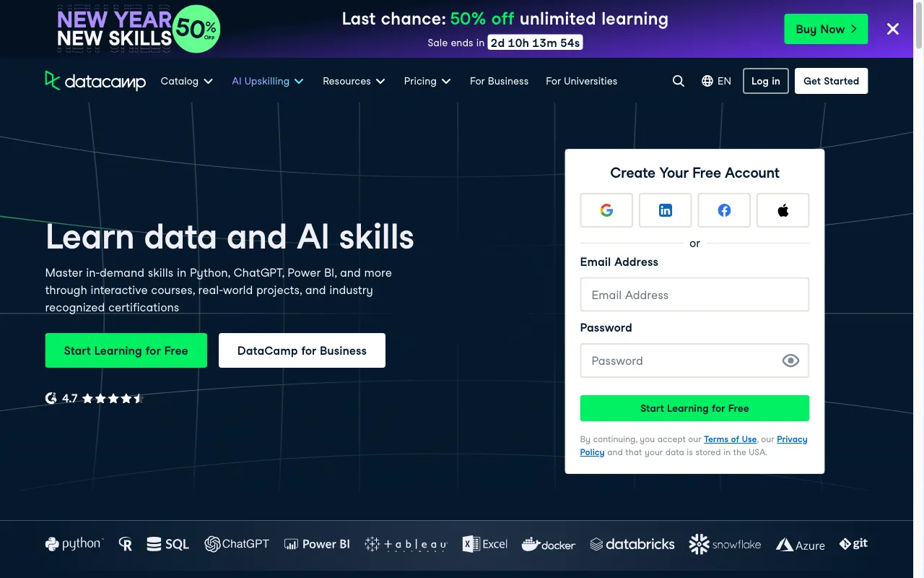This screenshot has width=924, height=578.
Task: Click the Python logo
Action: [74, 544]
